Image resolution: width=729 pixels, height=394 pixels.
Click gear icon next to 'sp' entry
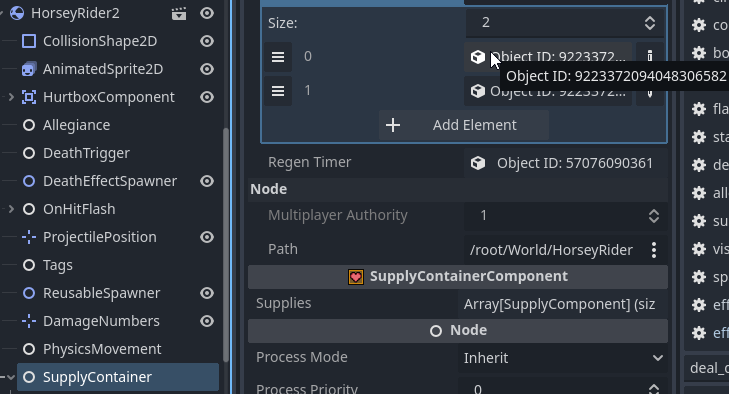pyautogui.click(x=699, y=277)
